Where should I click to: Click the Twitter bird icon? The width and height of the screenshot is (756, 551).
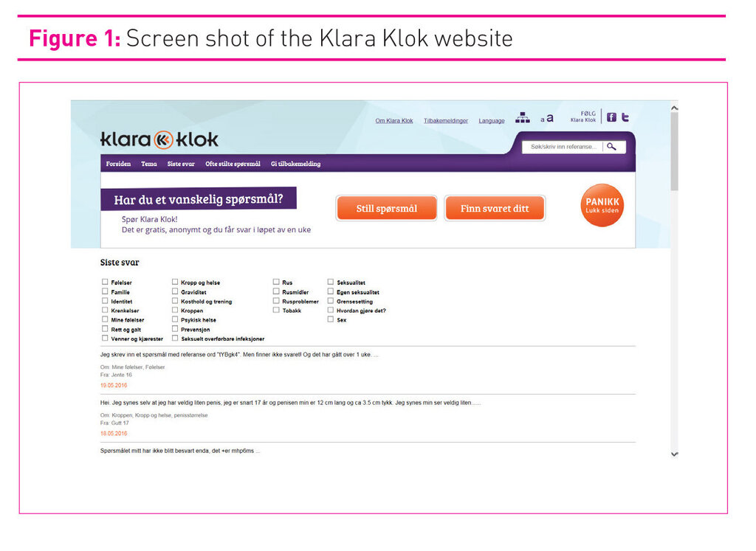coord(625,117)
